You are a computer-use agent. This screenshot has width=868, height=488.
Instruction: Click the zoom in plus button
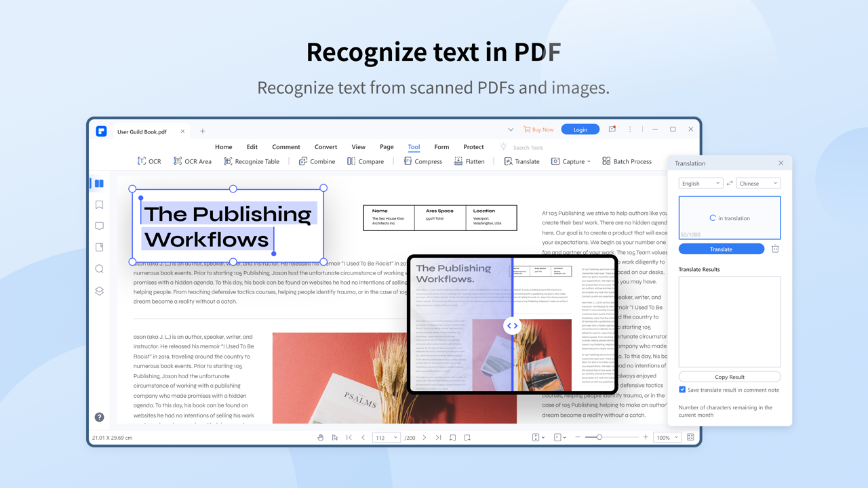[x=646, y=438]
